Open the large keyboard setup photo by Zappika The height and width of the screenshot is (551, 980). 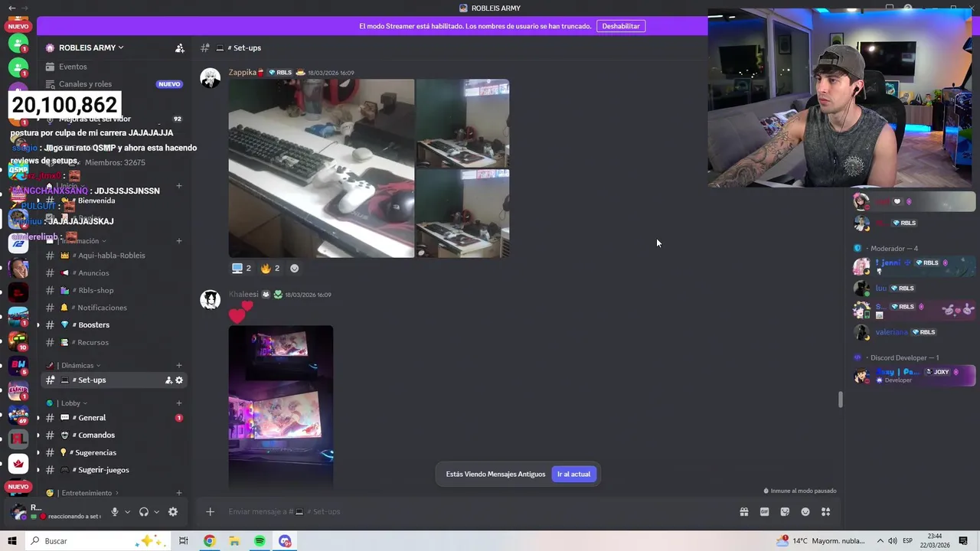click(322, 168)
